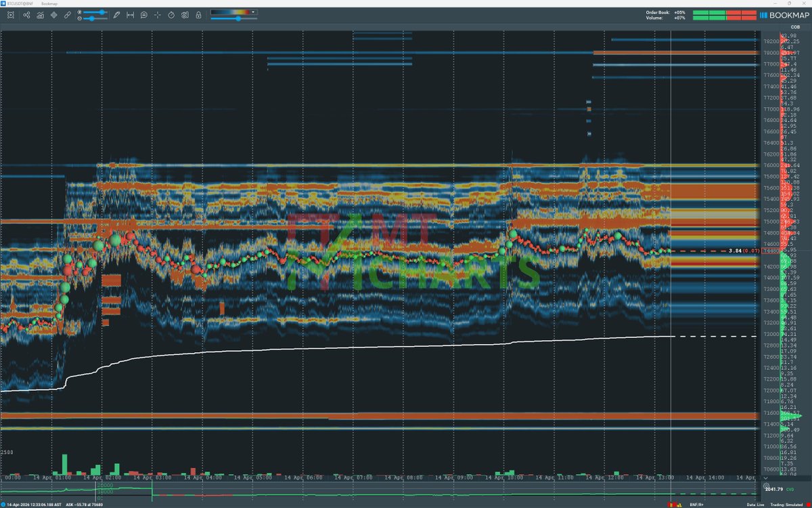Activate the crosshair icon
This screenshot has height=508, width=812.
(157, 14)
